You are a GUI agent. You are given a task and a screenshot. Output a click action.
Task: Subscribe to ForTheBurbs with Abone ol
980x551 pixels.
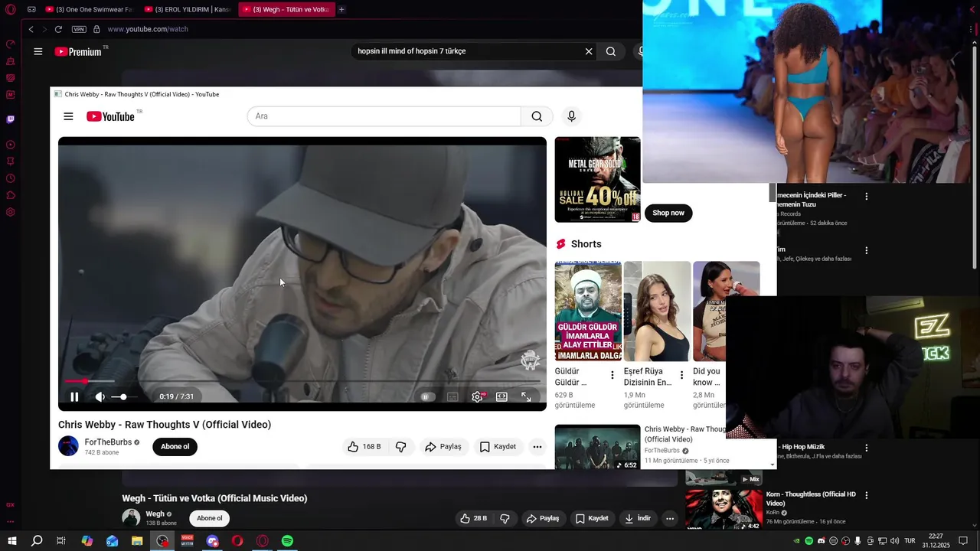(x=175, y=447)
